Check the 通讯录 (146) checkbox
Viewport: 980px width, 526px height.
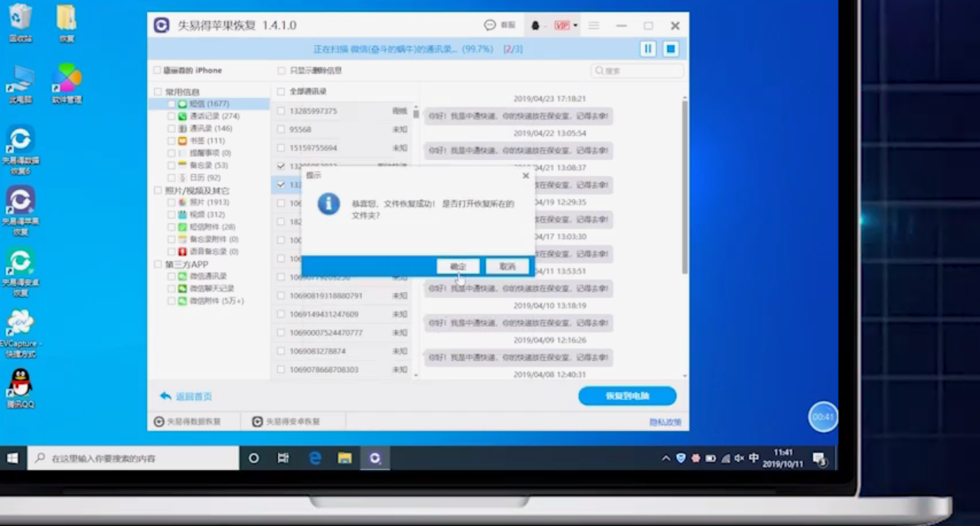171,129
